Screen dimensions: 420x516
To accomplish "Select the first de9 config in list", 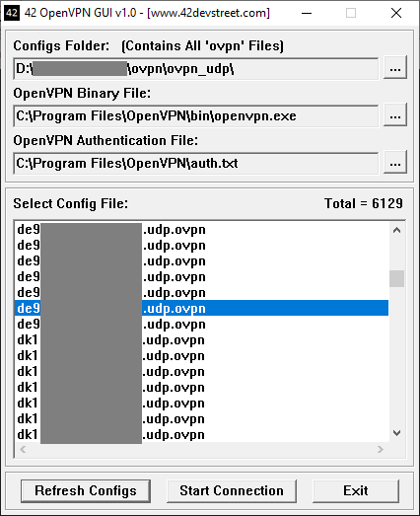I will (201, 229).
